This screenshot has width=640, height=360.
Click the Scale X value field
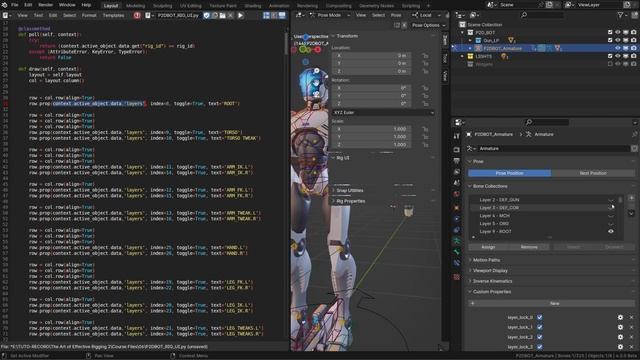pos(371,129)
